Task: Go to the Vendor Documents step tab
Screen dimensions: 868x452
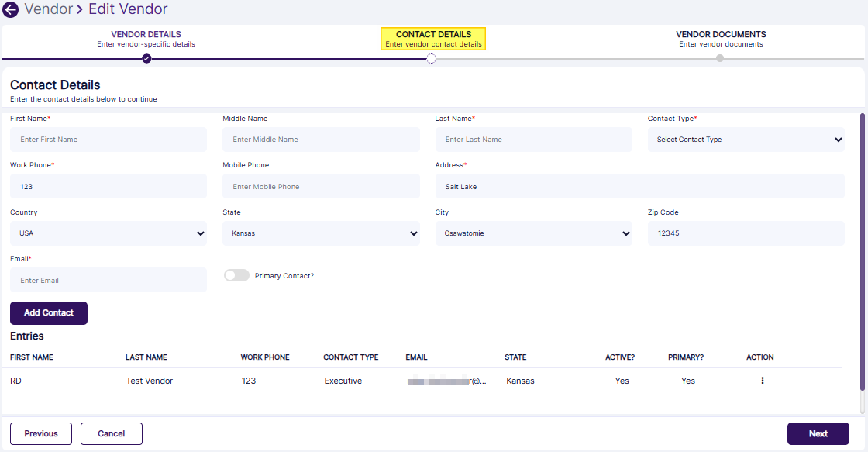Action: coord(721,39)
